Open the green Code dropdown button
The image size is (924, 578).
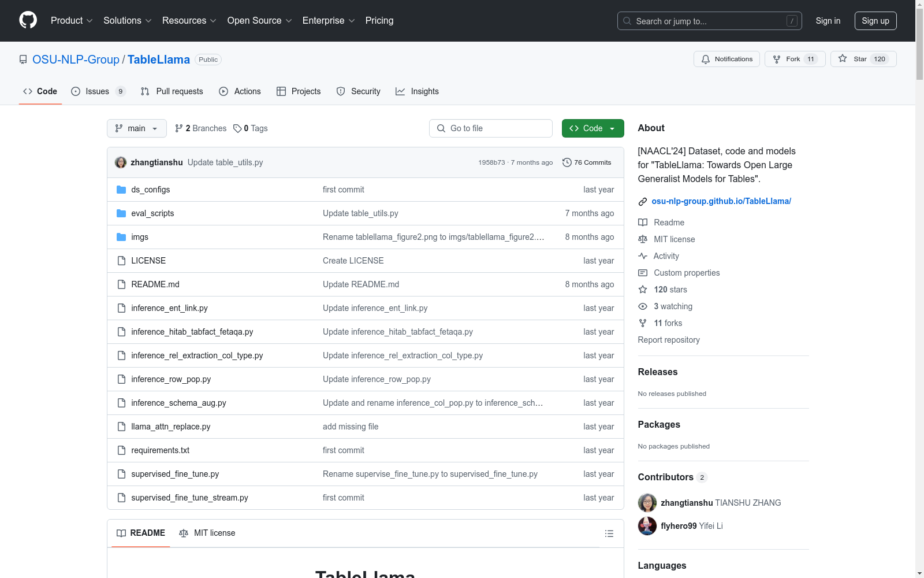pos(593,128)
